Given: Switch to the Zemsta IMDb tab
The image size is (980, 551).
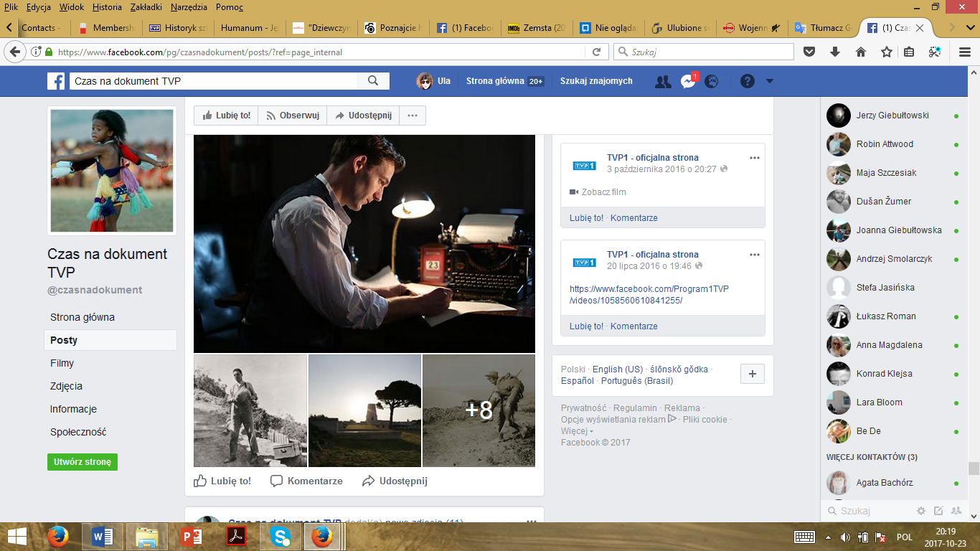Looking at the screenshot, I should (x=536, y=28).
